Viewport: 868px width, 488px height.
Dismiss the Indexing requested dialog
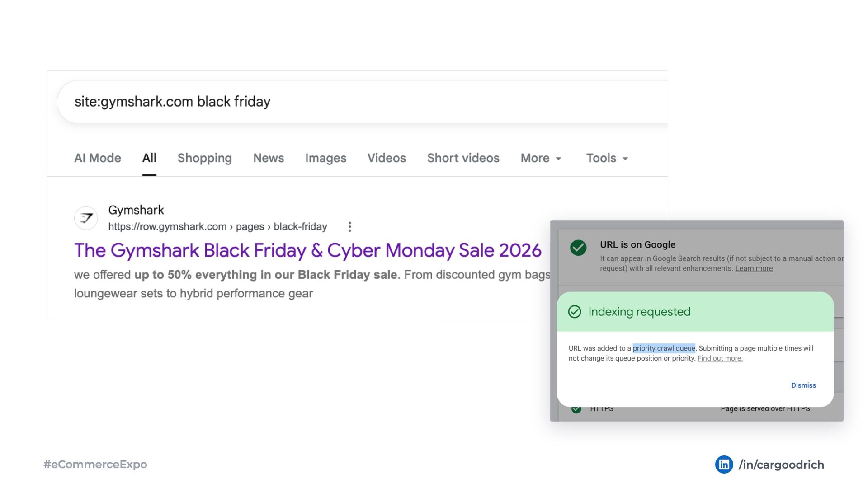(803, 385)
